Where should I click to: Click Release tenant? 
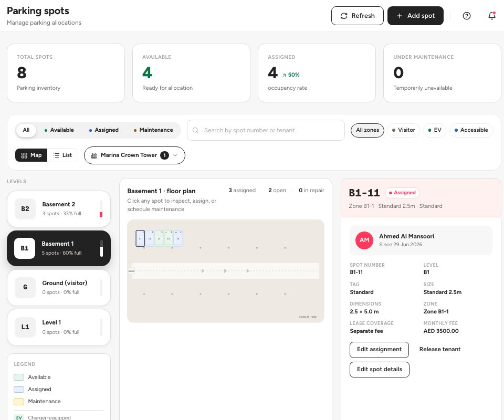click(440, 350)
